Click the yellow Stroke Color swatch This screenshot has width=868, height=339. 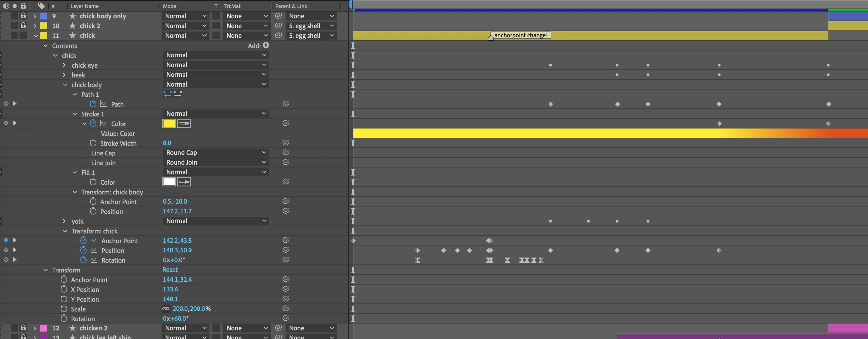pos(169,123)
